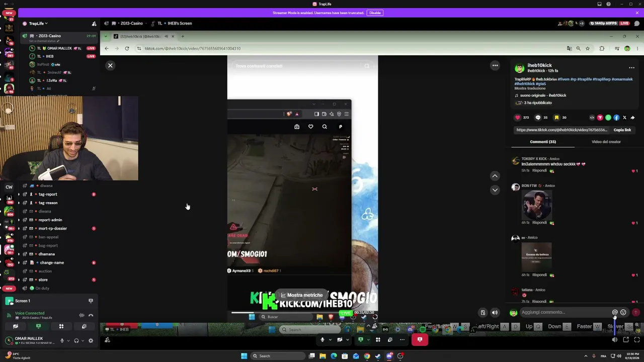Reply to RON FTW comment
The height and width of the screenshot is (362, 644).
pos(539,222)
